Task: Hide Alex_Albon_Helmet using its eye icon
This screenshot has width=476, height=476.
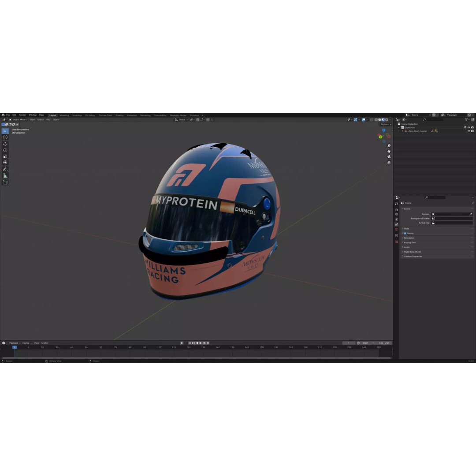Action: pyautogui.click(x=468, y=131)
